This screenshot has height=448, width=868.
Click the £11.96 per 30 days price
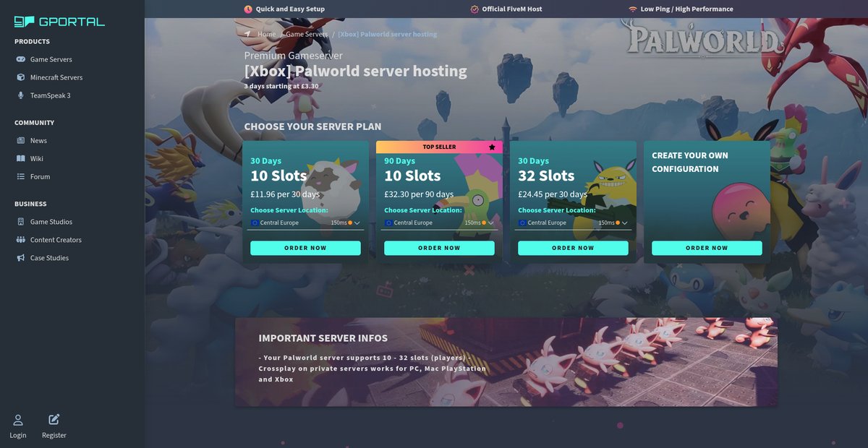coord(285,194)
